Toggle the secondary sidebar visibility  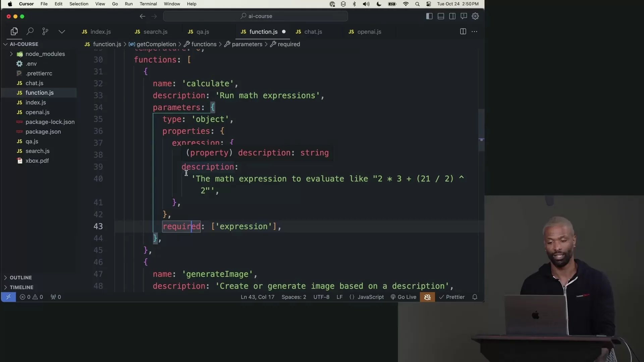pos(452,16)
